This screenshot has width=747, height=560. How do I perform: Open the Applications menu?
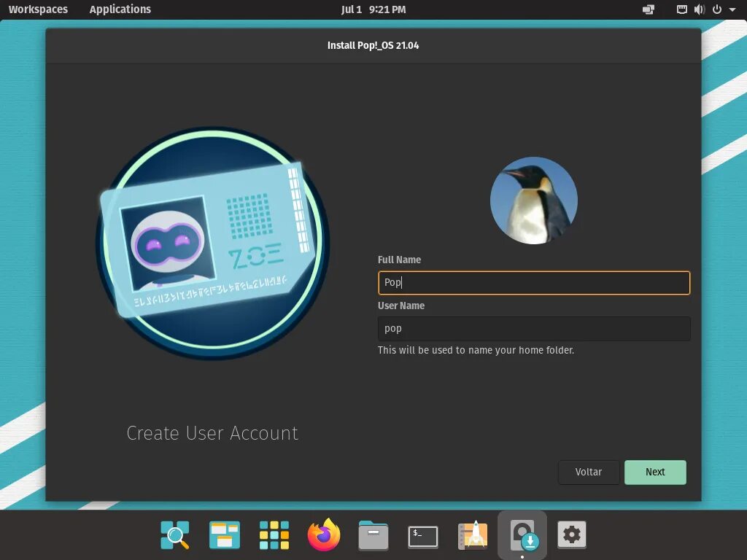(120, 9)
